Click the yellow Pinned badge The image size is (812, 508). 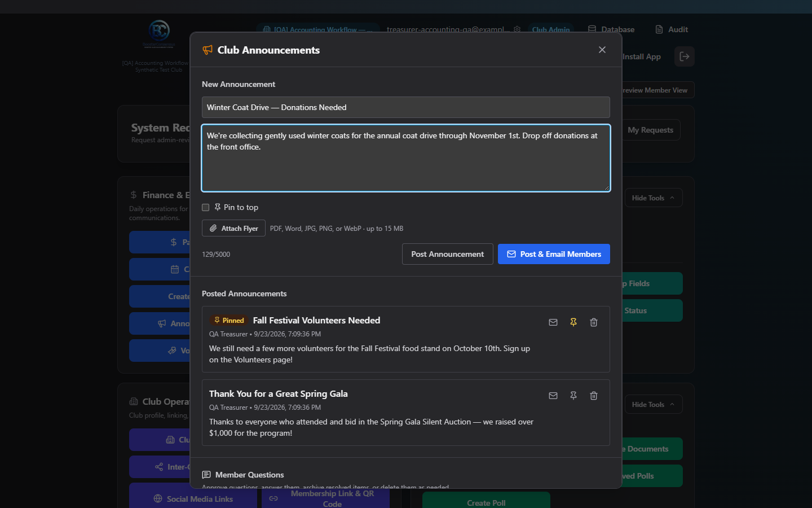pos(229,321)
